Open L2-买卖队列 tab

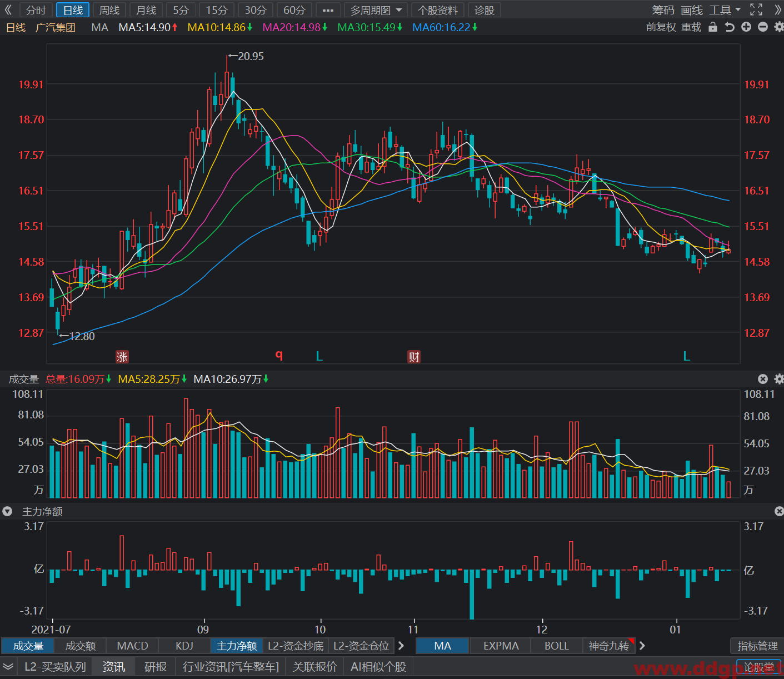pyautogui.click(x=55, y=667)
